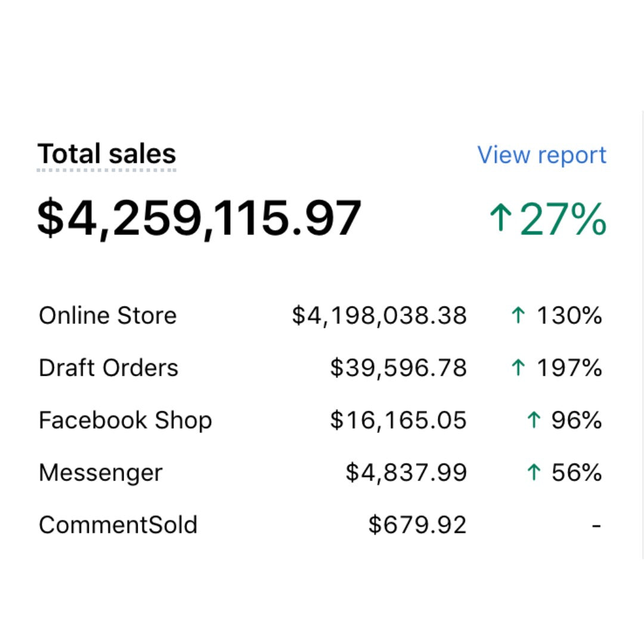The image size is (644, 644).
Task: Select the CommentSold channel label
Action: (117, 525)
